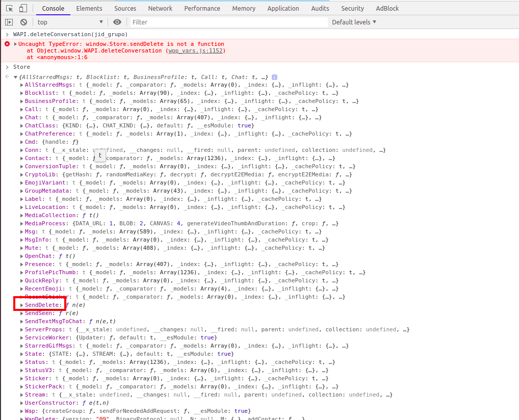This screenshot has width=519, height=420.
Task: Expand the Chat property
Action: 22,118
